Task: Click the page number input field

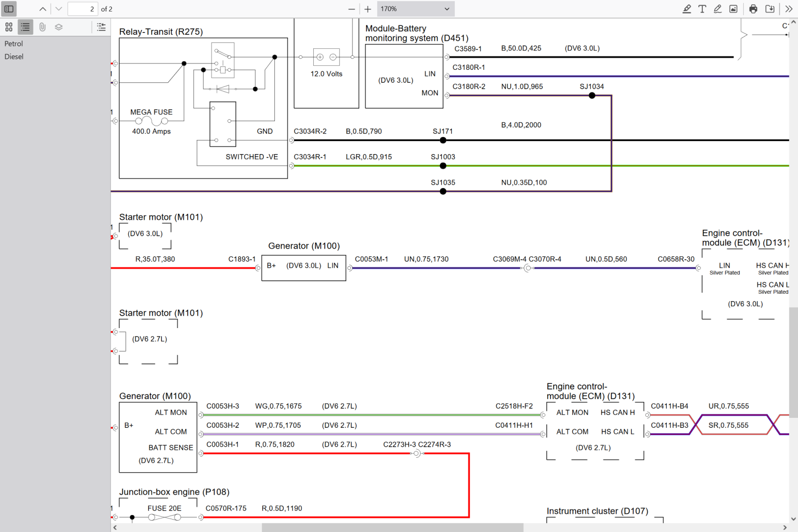Action: tap(82, 9)
